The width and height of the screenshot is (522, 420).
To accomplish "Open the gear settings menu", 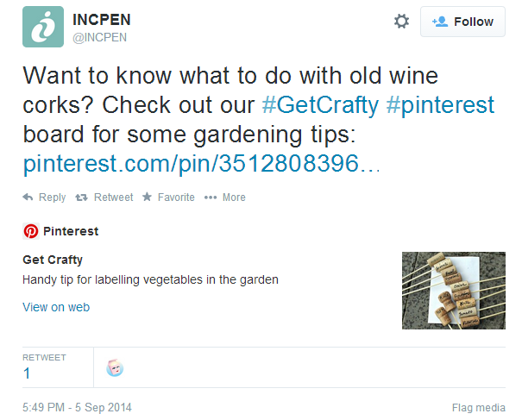I will 401,22.
